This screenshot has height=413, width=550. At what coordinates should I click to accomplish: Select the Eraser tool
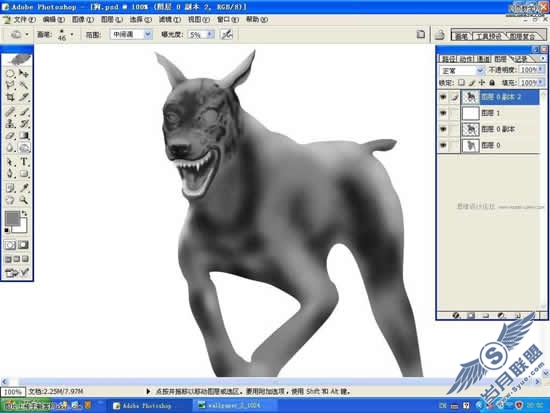tap(10, 136)
